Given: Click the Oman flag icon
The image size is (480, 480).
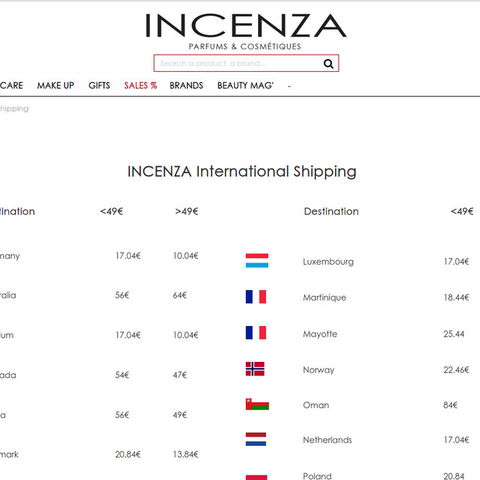Looking at the screenshot, I should pos(257,404).
